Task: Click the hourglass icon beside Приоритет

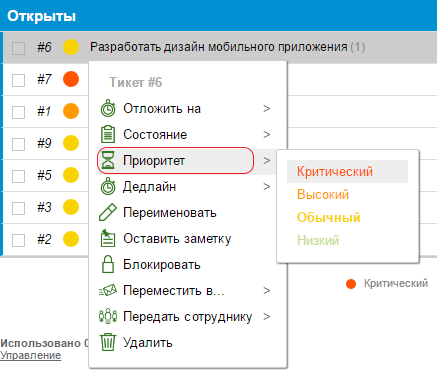Action: point(108,160)
